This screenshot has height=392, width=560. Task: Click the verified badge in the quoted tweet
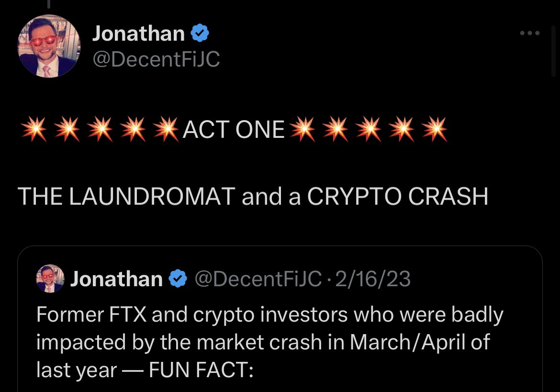click(179, 279)
